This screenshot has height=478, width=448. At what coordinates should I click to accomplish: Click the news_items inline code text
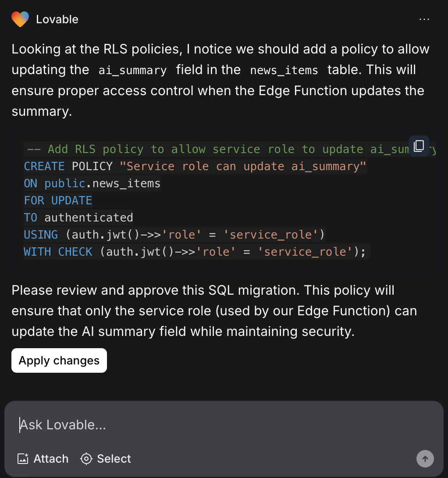click(284, 70)
